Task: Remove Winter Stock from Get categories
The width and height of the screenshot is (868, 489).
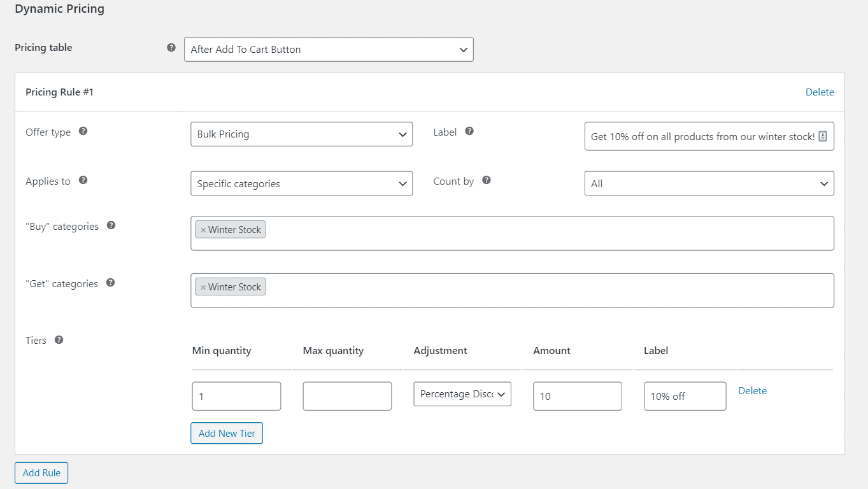Action: pos(203,287)
